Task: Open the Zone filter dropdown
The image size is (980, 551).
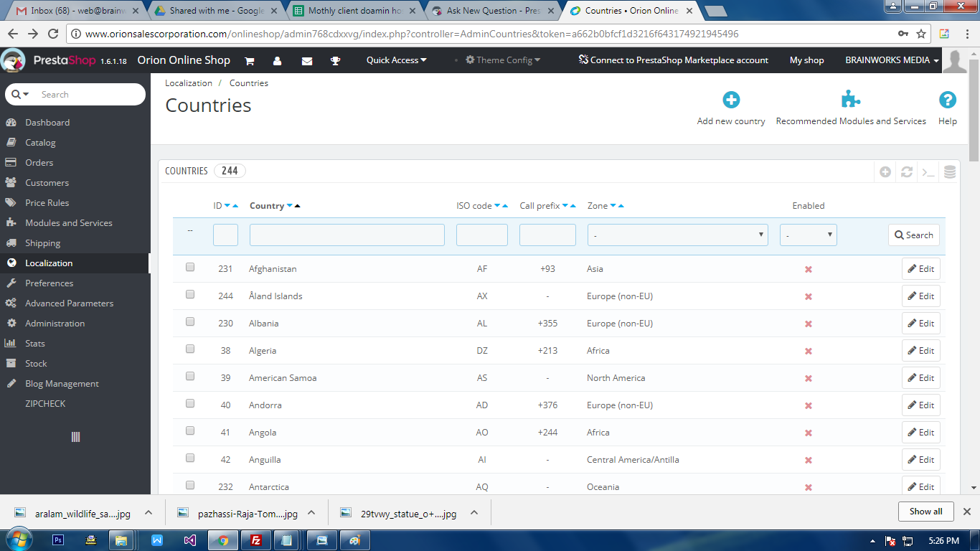Action: coord(677,235)
